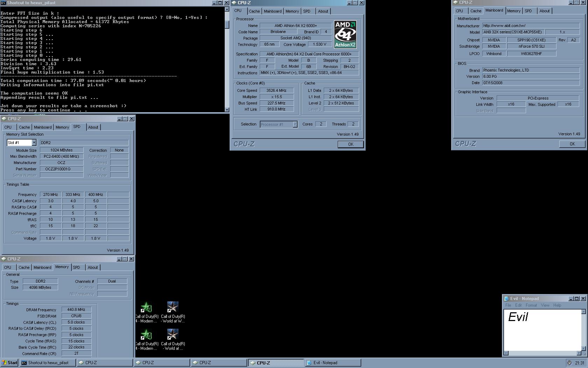Switch to Mainboard tab in processor CPU-Z window
Viewport: 588px width, 368px height.
point(273,11)
